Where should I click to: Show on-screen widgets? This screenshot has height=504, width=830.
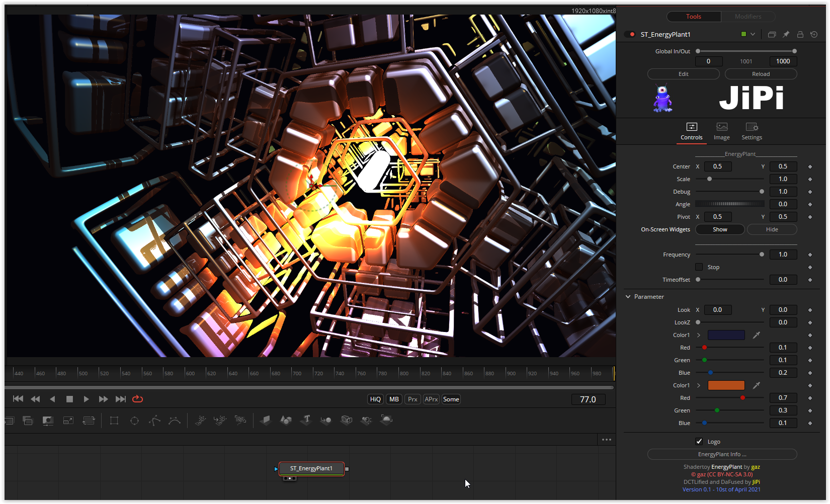pos(720,229)
